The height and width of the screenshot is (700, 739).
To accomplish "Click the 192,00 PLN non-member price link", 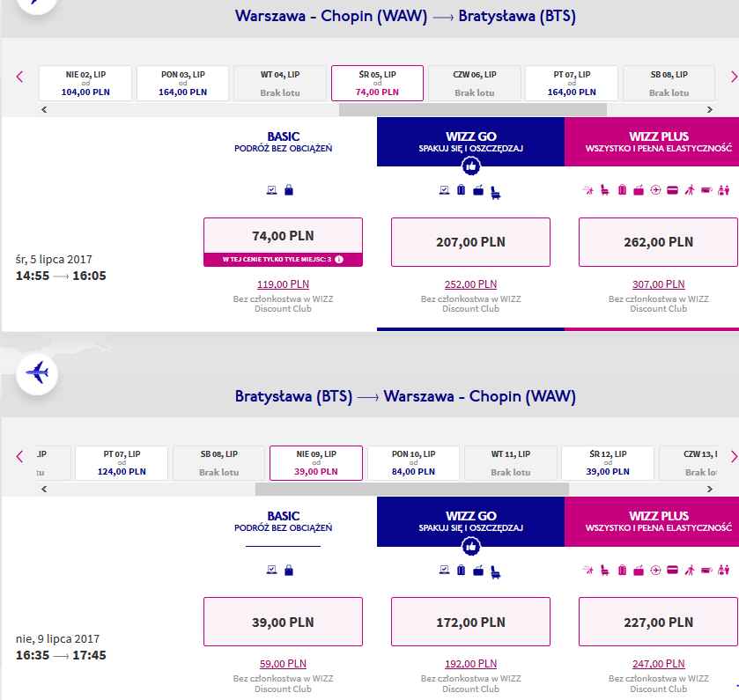I will coord(471,664).
